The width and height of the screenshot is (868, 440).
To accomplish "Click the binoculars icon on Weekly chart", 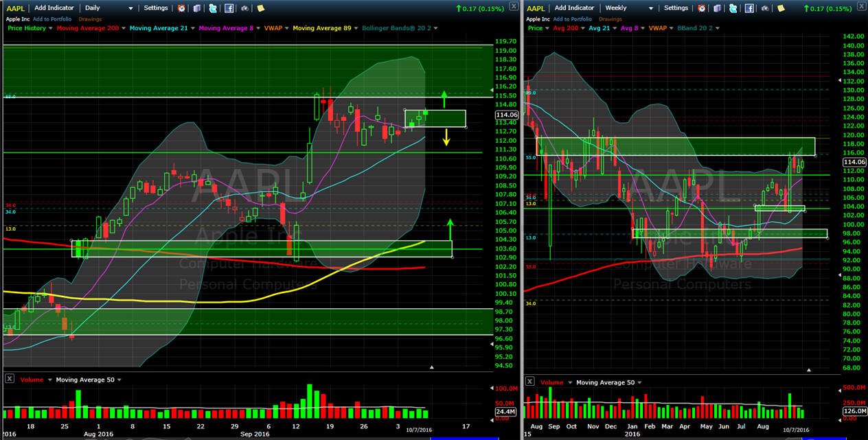I will click(x=765, y=8).
